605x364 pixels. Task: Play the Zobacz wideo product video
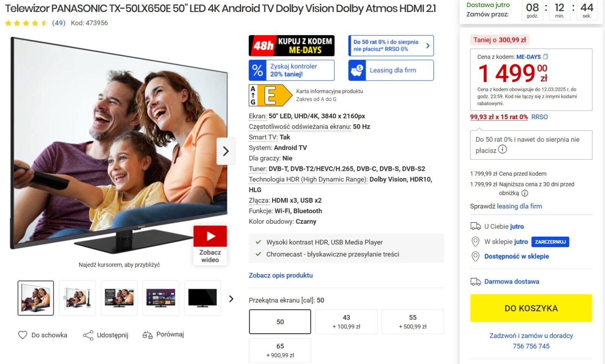click(210, 245)
